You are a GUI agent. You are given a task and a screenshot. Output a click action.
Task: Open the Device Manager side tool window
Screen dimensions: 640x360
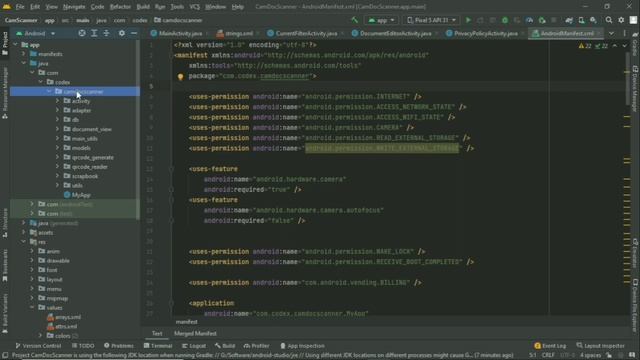635,89
